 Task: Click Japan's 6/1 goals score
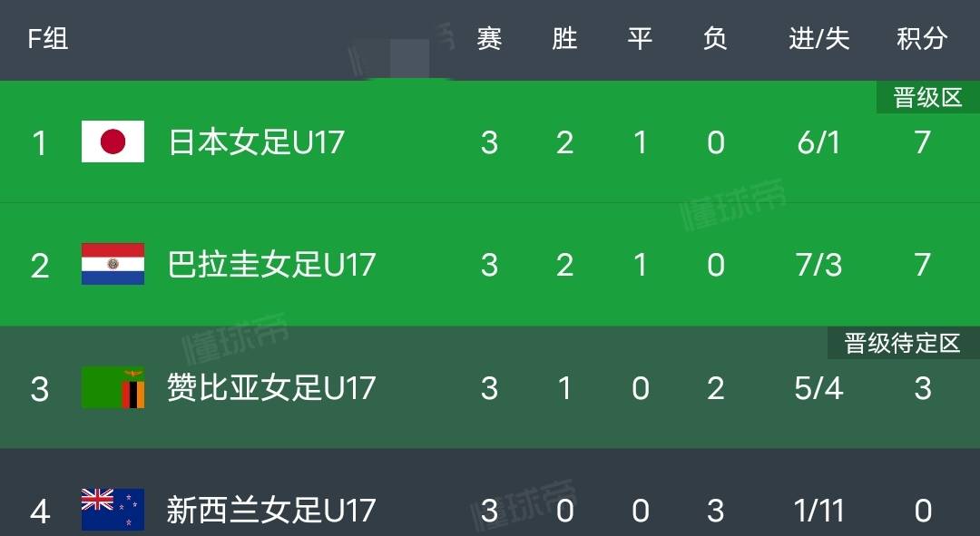[818, 142]
